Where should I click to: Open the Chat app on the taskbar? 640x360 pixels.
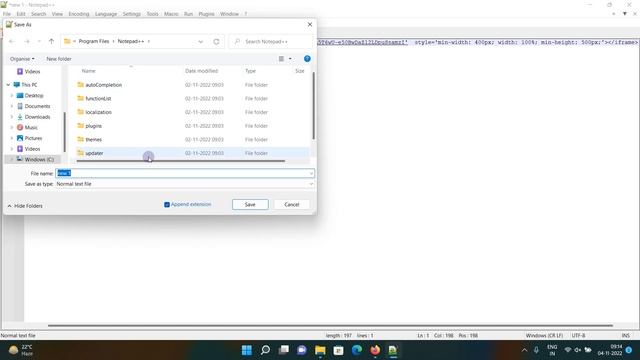point(302,350)
